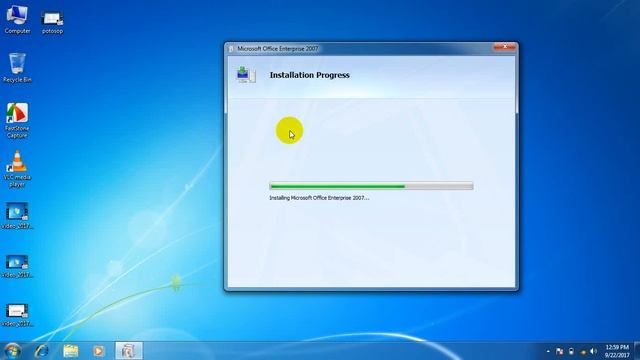The image size is (640, 360).
Task: Select the Computer desktop icon
Action: (17, 19)
